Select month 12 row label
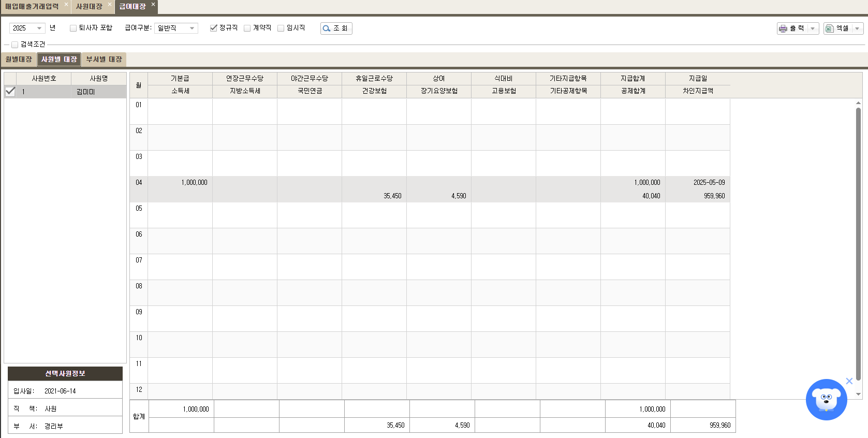Viewport: 868px width, 438px height. (139, 390)
